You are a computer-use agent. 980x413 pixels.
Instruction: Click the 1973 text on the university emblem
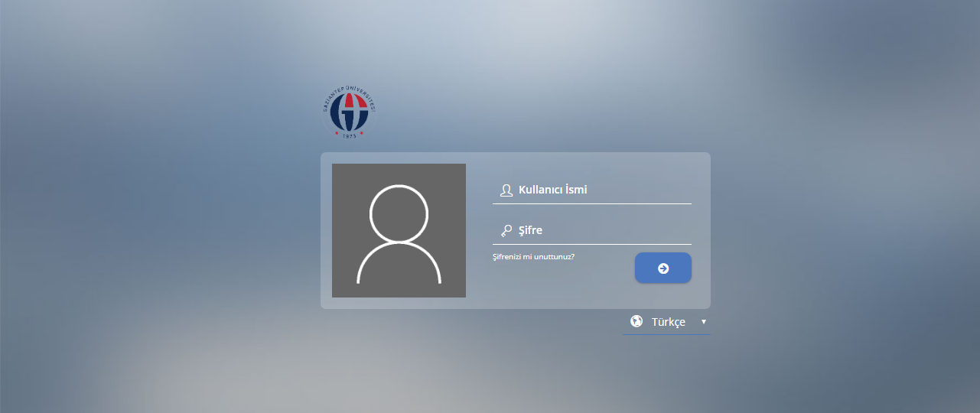pyautogui.click(x=349, y=135)
